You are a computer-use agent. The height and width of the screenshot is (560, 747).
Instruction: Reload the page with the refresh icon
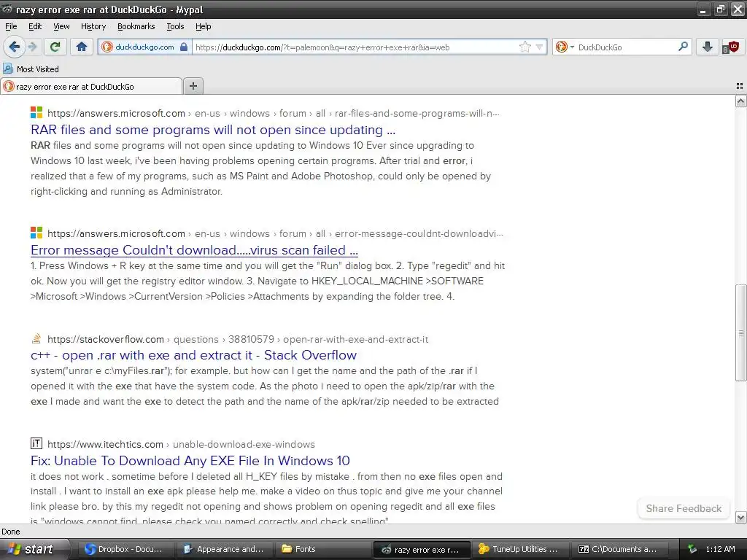[x=55, y=47]
